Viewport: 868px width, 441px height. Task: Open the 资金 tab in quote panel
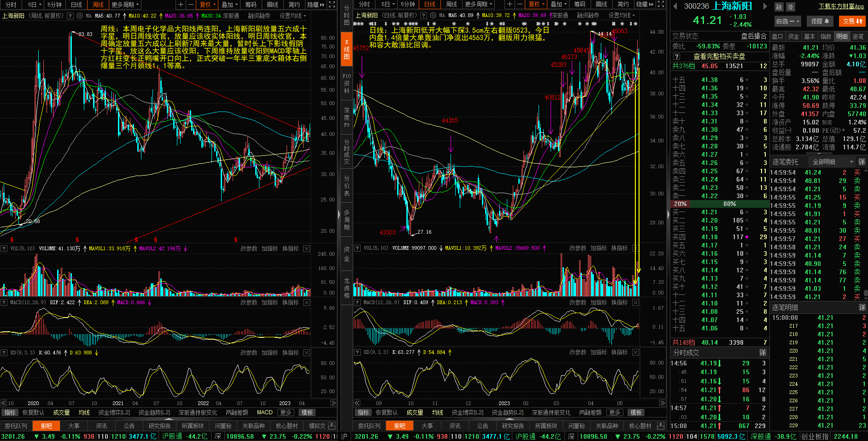click(x=793, y=36)
